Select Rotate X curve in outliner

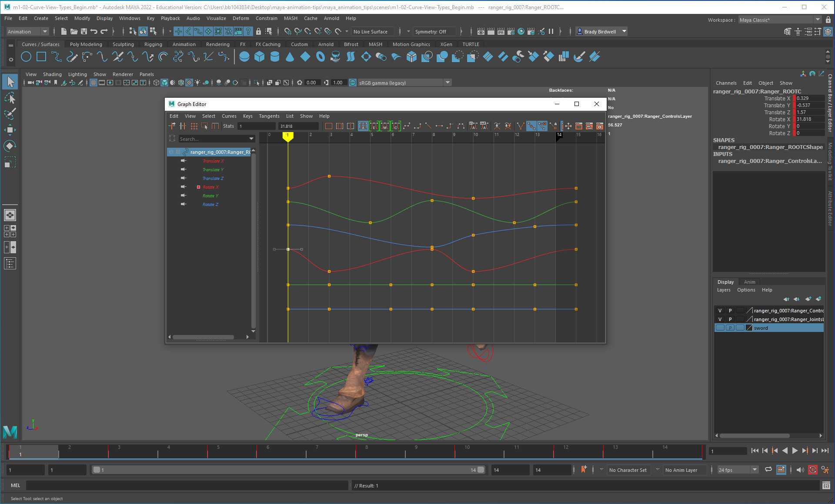[210, 187]
